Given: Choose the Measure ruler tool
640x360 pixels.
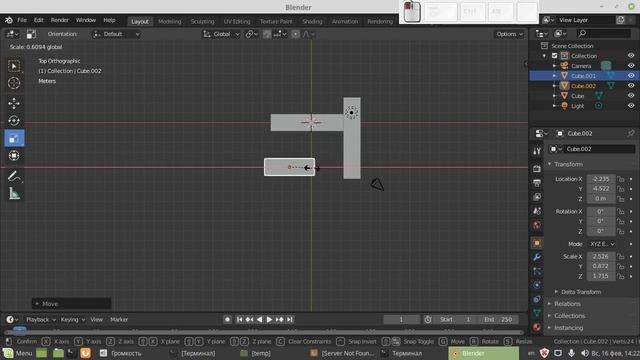Looking at the screenshot, I should coord(14,193).
